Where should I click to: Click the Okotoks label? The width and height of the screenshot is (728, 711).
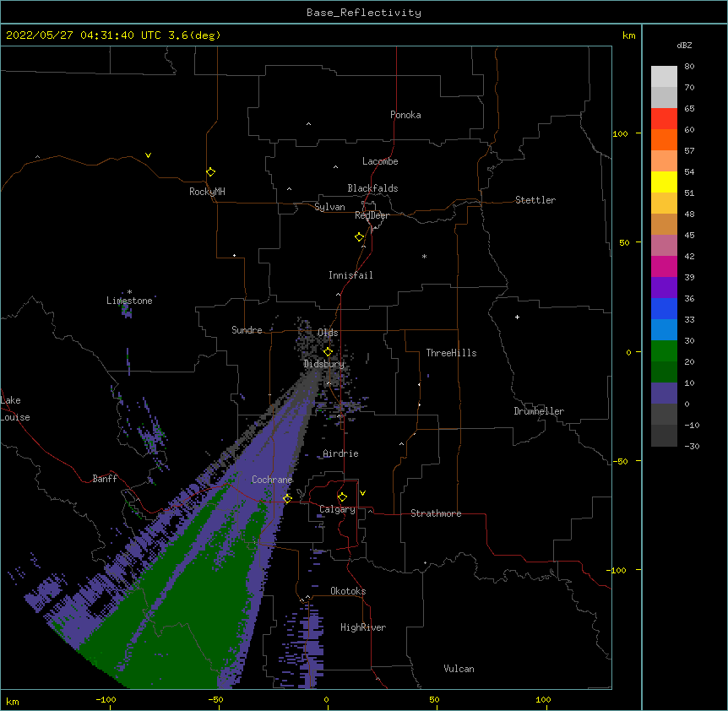(348, 591)
